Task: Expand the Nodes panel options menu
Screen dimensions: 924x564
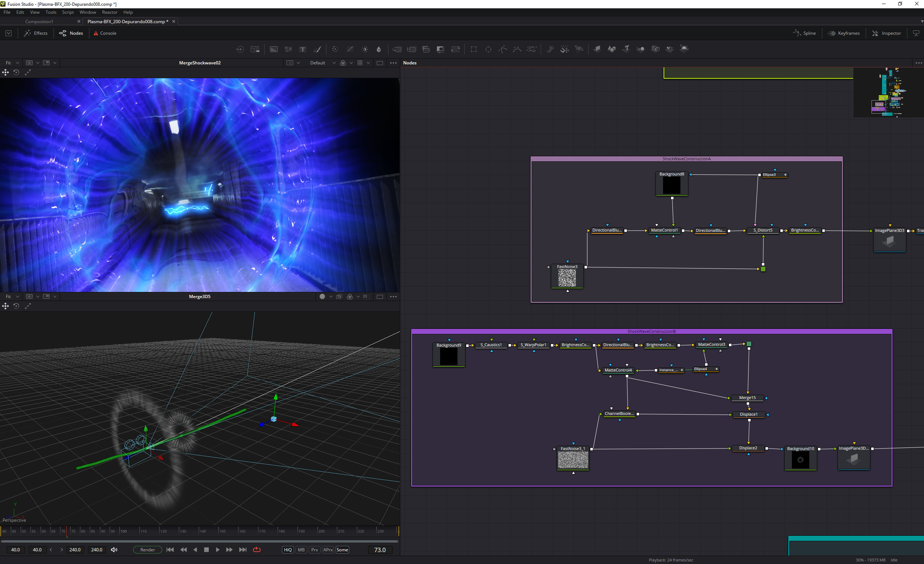Action: [918, 63]
